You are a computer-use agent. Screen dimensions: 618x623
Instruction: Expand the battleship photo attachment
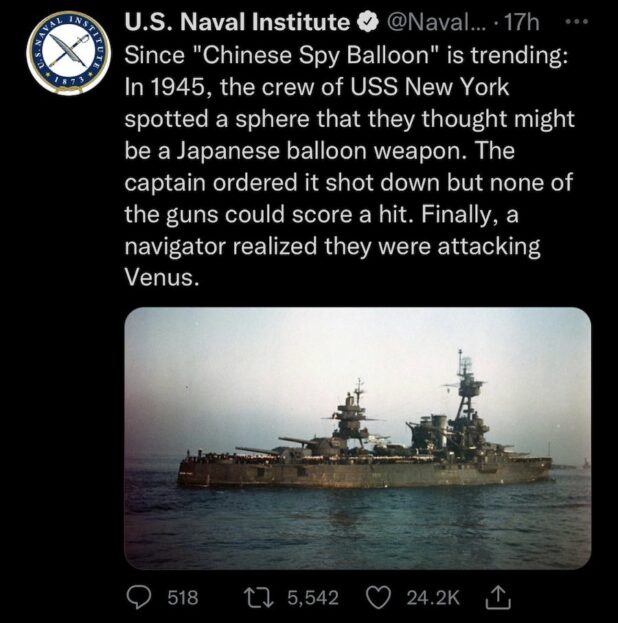[357, 438]
